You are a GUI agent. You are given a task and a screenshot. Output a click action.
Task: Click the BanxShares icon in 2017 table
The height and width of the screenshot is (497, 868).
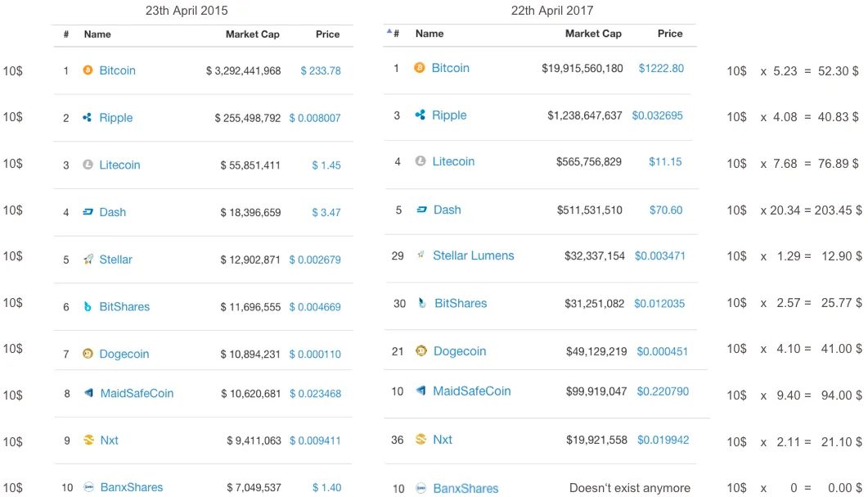421,488
